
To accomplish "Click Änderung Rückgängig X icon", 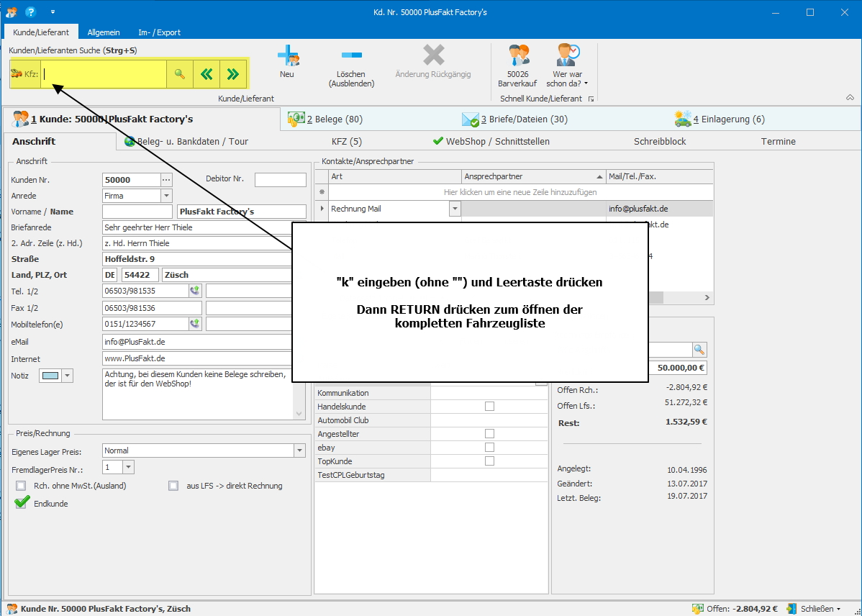I will (x=433, y=55).
